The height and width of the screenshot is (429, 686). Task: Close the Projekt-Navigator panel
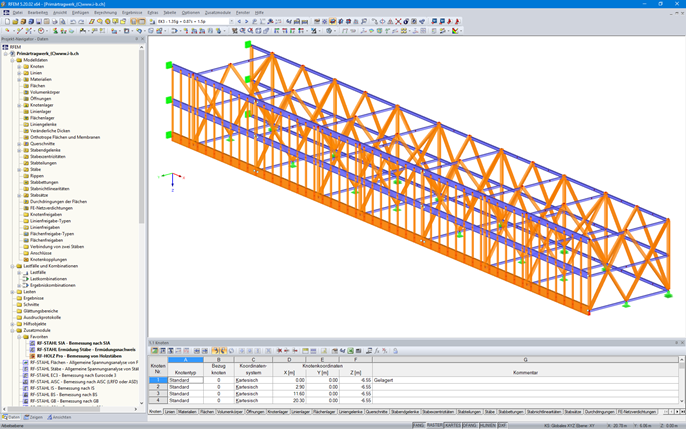tap(142, 39)
